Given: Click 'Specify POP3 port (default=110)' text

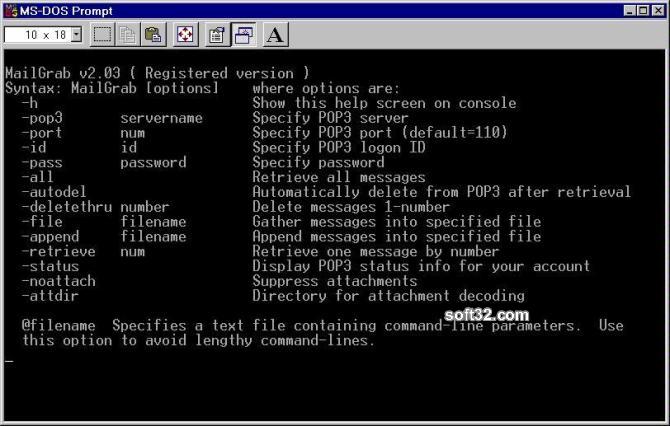Looking at the screenshot, I should click(380, 132).
